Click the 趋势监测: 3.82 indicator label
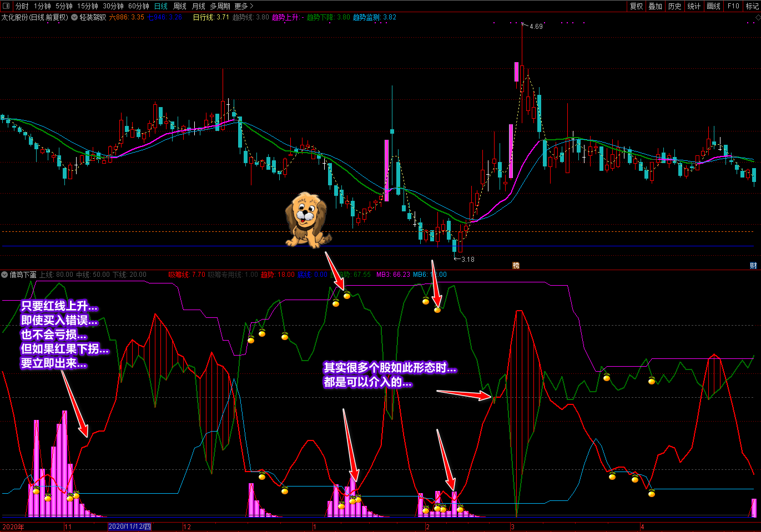This screenshot has width=761, height=532. click(x=375, y=17)
